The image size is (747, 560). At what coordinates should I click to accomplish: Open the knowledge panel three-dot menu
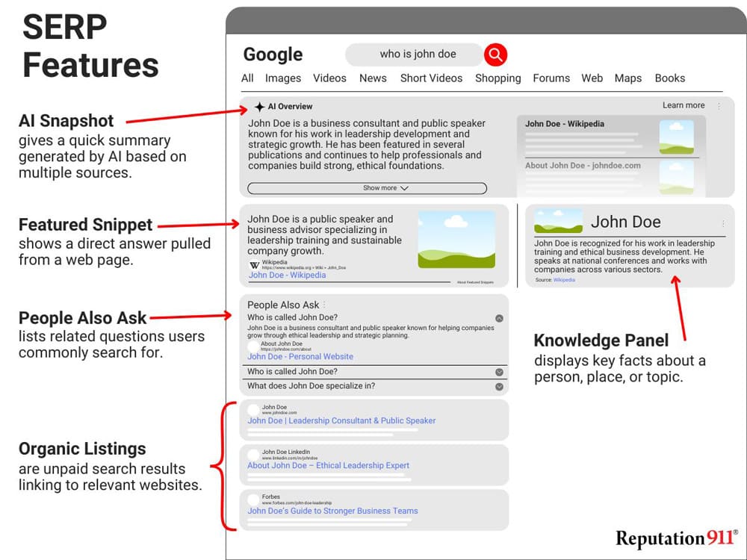[x=723, y=223]
